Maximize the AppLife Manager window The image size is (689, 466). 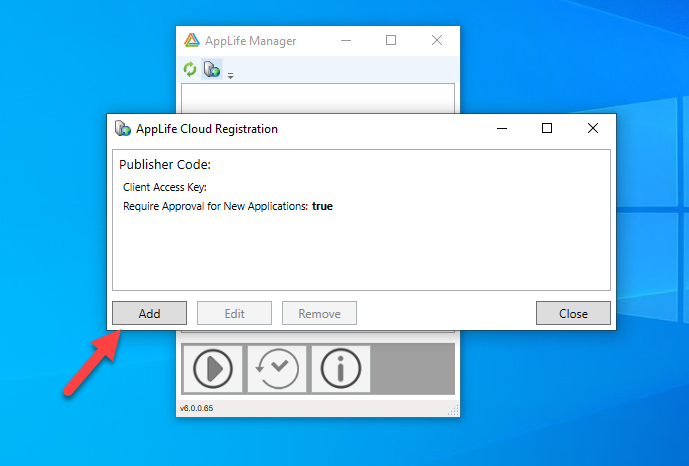tap(391, 41)
